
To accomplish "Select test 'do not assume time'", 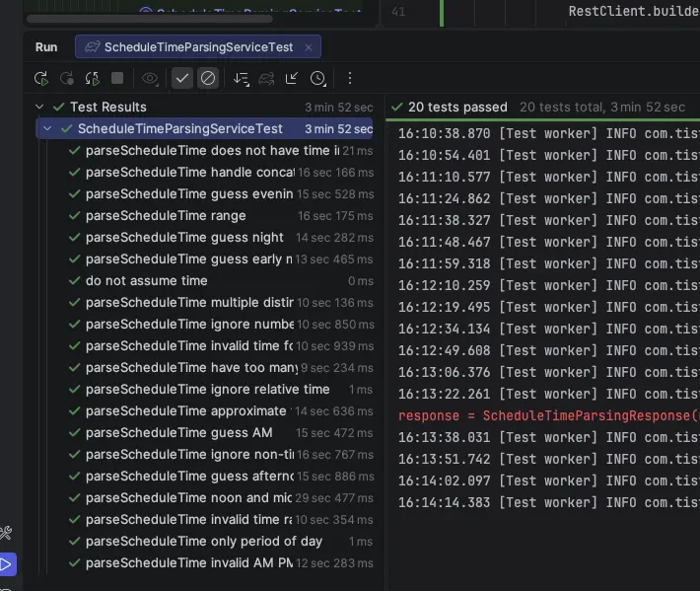I will 222,281.
